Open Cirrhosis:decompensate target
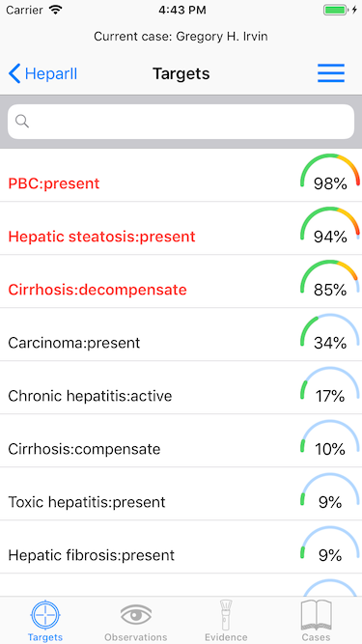The image size is (362, 644). point(181,281)
